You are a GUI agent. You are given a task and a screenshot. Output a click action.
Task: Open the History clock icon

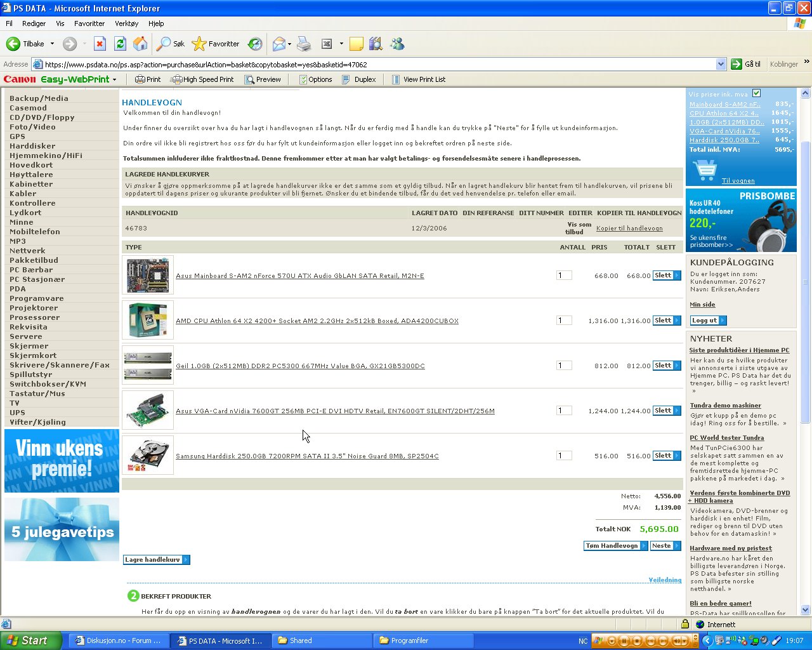[255, 44]
